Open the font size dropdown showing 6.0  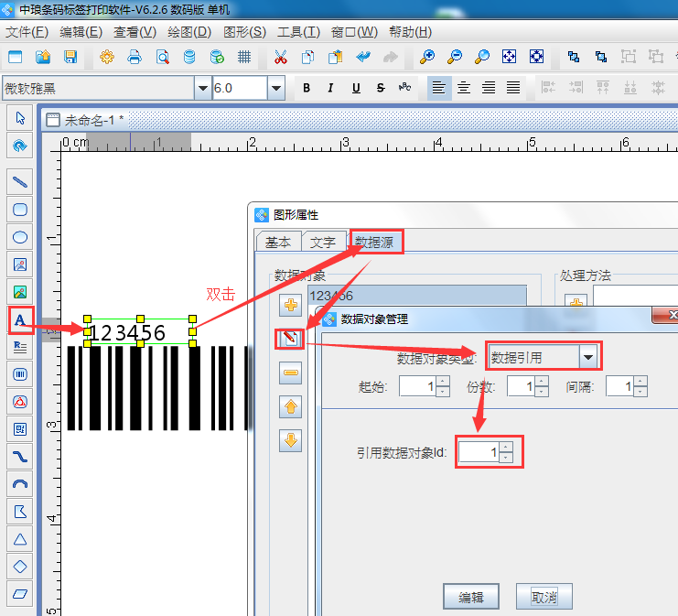pyautogui.click(x=275, y=88)
